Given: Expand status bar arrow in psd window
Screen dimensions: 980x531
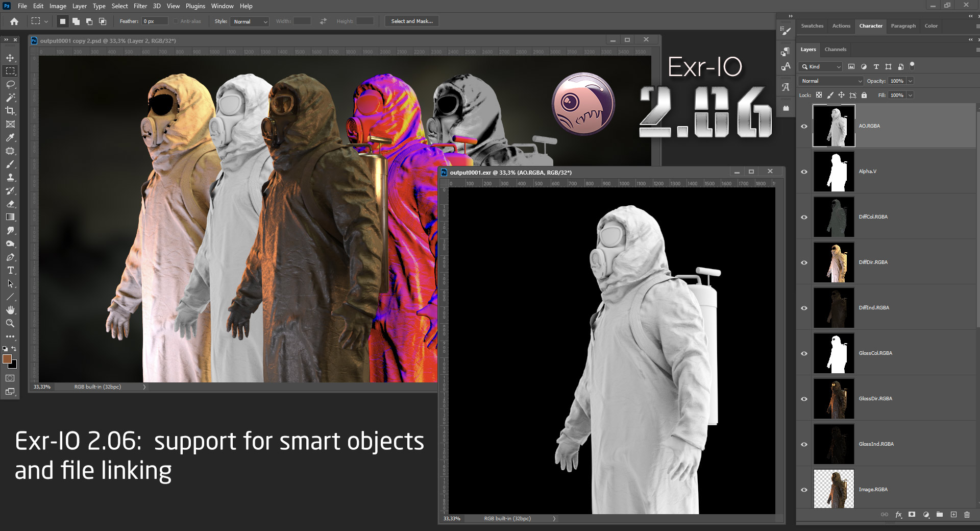Looking at the screenshot, I should 144,387.
